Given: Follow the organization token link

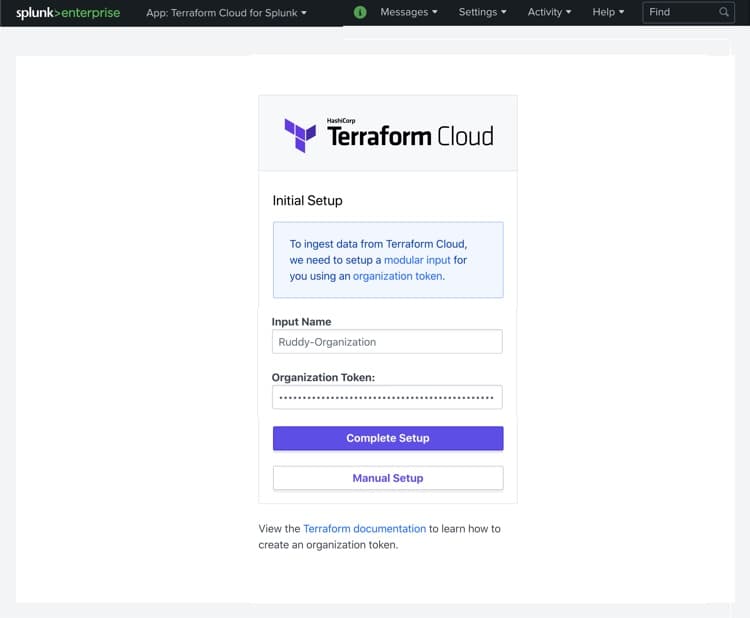Looking at the screenshot, I should (x=397, y=276).
